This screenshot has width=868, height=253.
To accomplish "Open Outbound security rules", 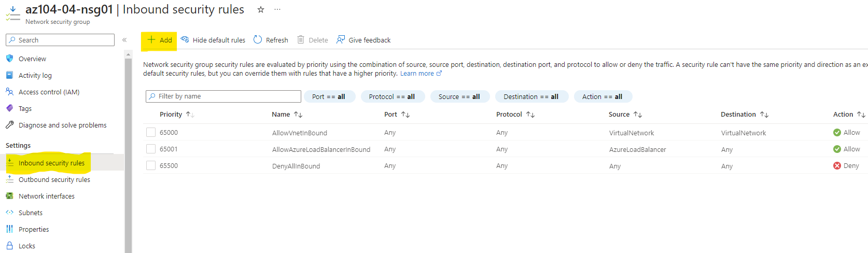I will (54, 180).
